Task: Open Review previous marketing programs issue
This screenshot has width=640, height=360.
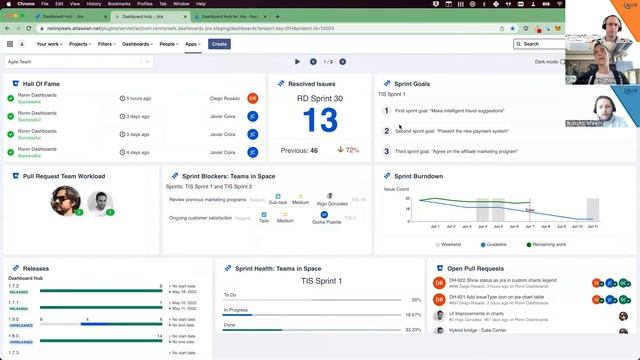Action: (208, 200)
